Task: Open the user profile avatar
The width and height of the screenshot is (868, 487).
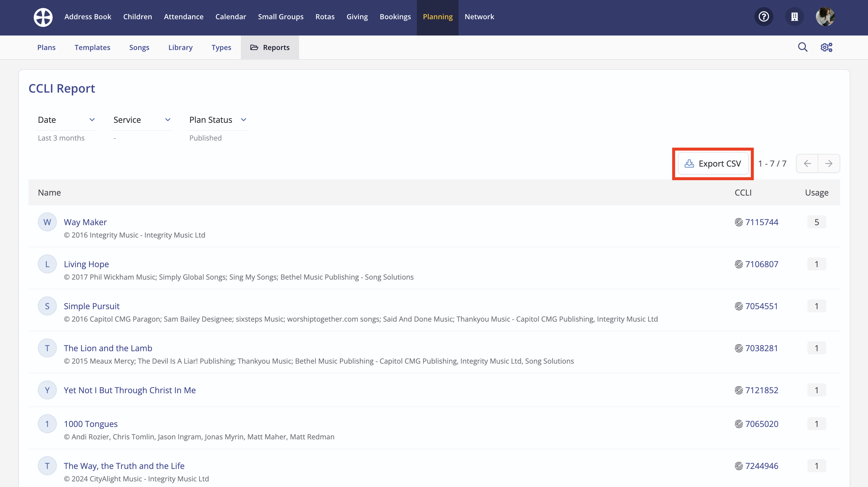Action: pyautogui.click(x=825, y=17)
